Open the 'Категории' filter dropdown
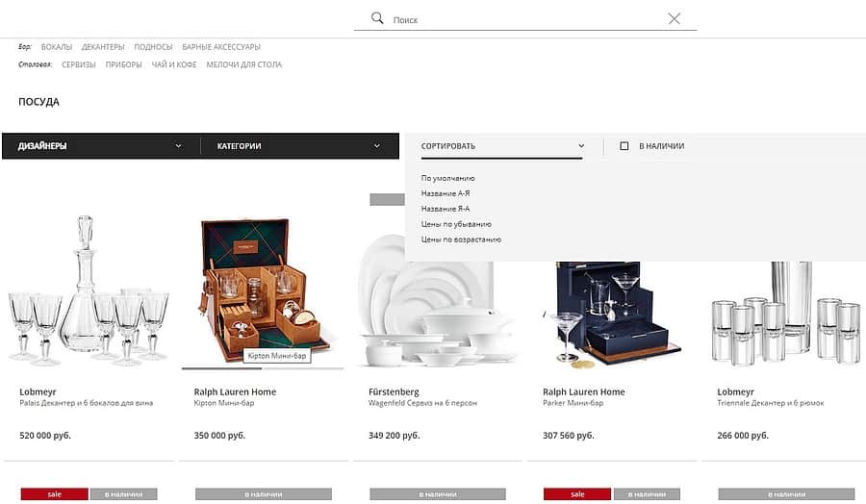Screen dimensions: 866x504 pos(299,146)
